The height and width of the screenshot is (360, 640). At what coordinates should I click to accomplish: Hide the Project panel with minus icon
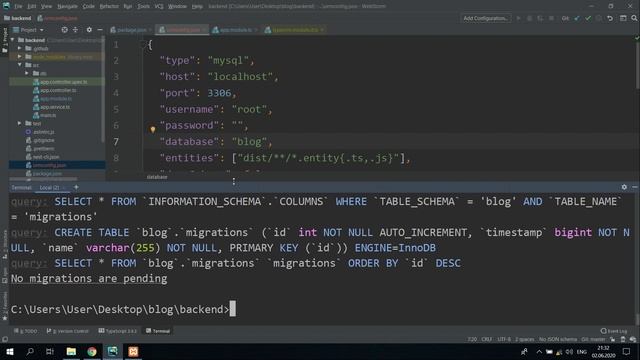coord(100,30)
